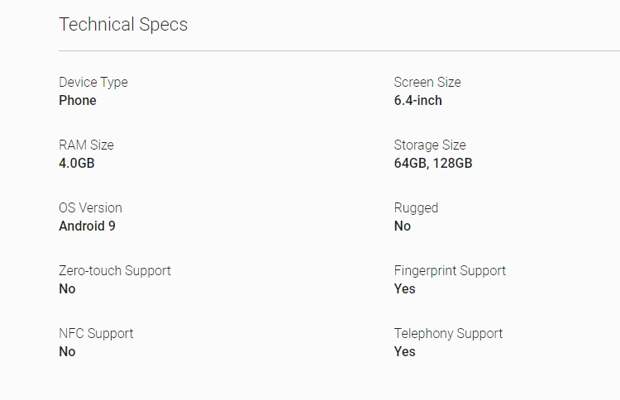Click the 6.4-inch screen size value
This screenshot has width=620, height=400.
point(418,100)
